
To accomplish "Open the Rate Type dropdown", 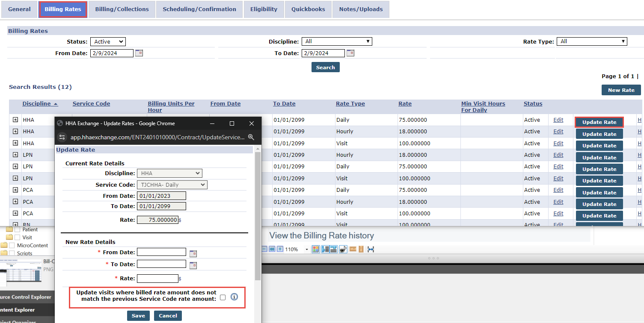I will 592,41.
